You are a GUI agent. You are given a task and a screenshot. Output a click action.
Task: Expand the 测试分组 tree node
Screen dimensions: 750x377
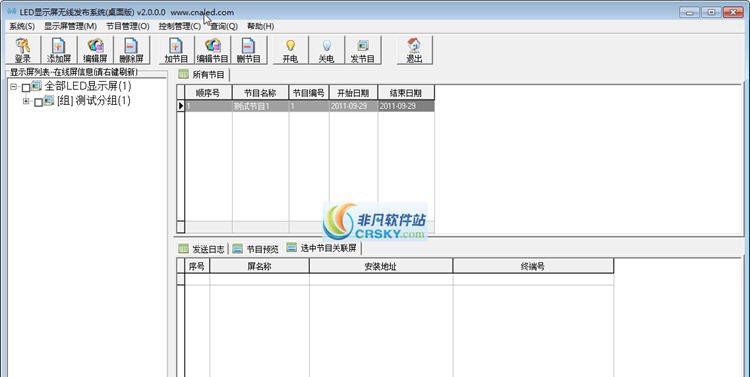coord(26,101)
